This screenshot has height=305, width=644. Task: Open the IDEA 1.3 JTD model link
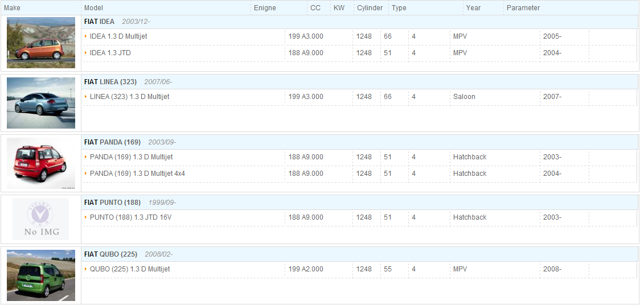pos(110,53)
